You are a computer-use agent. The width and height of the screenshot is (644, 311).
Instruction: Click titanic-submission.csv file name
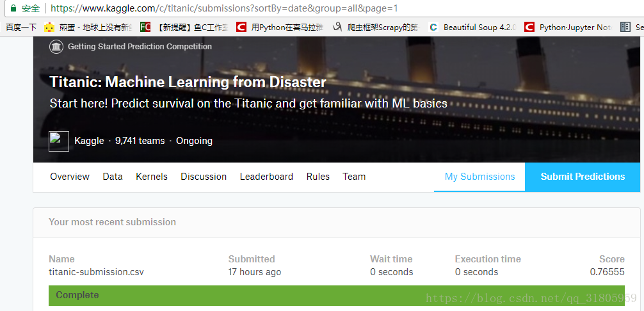(x=97, y=272)
